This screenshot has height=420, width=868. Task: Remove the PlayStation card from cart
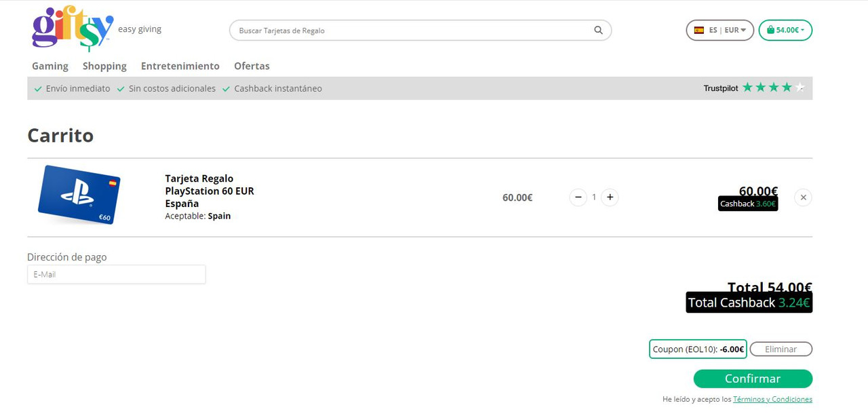coord(803,197)
